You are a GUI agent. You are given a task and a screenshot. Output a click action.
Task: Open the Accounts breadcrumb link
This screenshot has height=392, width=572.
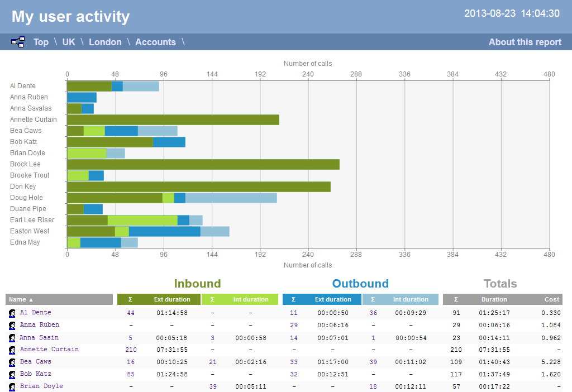coord(155,42)
